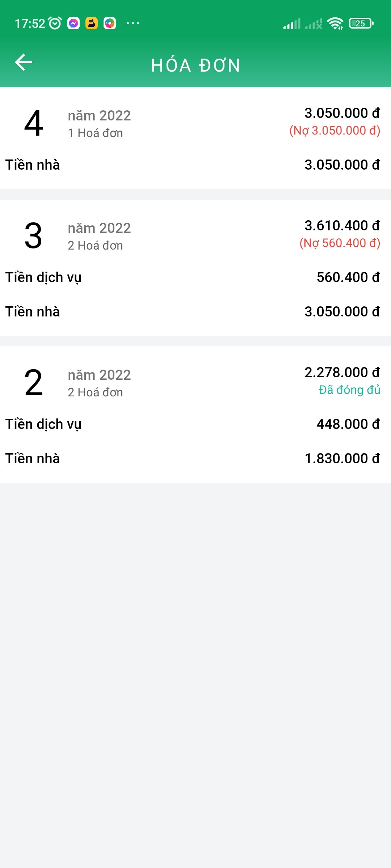Tap the back arrow icon
Image resolution: width=391 pixels, height=868 pixels.
pos(24,63)
